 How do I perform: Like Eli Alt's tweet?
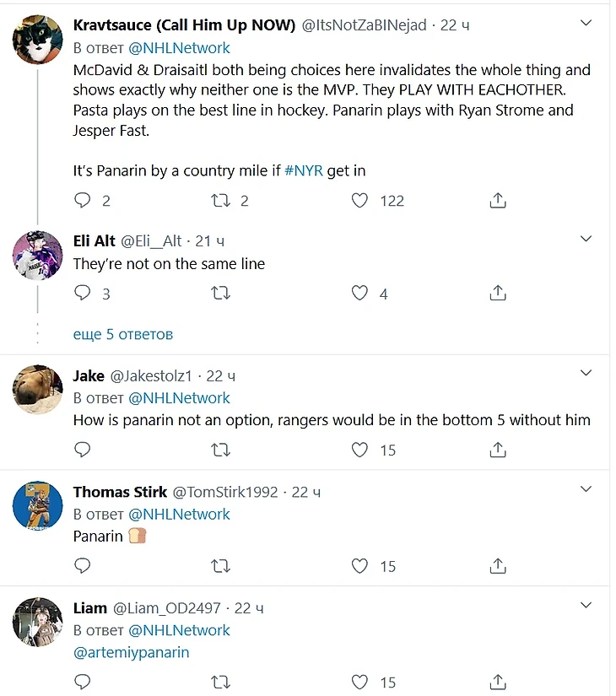[360, 293]
